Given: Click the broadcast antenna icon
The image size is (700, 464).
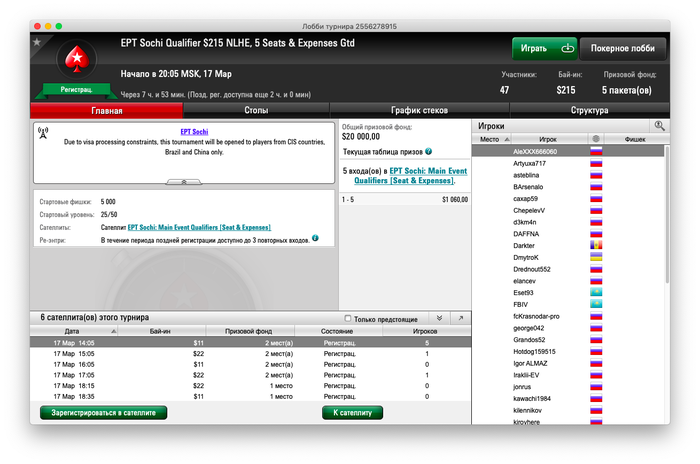Looking at the screenshot, I should coord(43,133).
